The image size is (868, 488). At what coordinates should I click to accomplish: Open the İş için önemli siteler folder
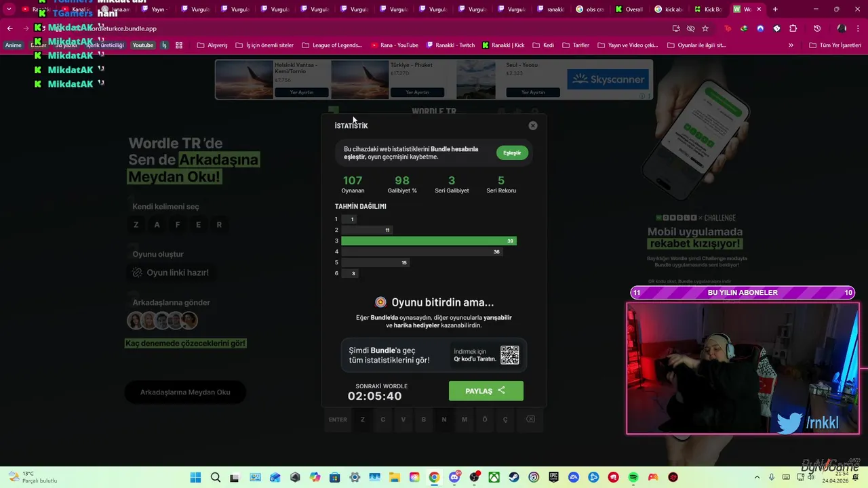[264, 45]
